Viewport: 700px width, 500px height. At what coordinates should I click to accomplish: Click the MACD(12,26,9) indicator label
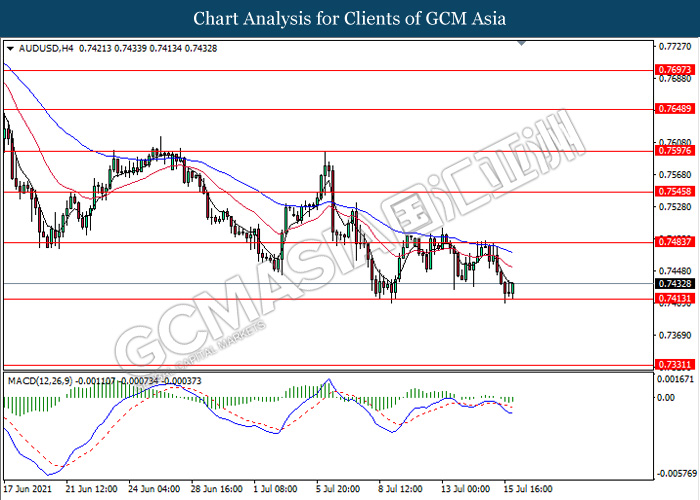[41, 381]
